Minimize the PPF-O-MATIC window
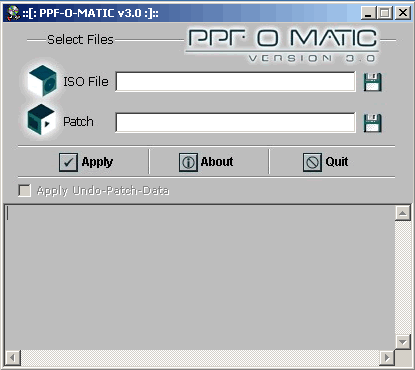The height and width of the screenshot is (370, 415). tap(368, 13)
